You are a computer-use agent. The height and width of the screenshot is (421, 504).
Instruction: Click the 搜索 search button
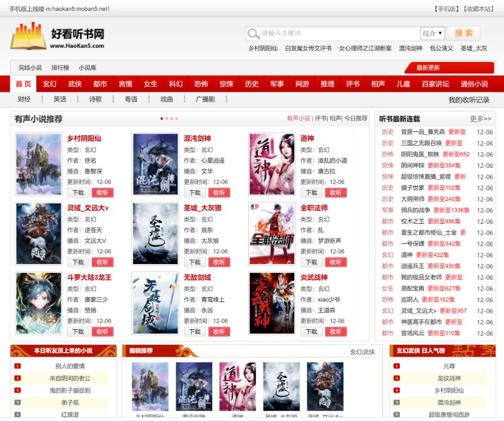(465, 33)
